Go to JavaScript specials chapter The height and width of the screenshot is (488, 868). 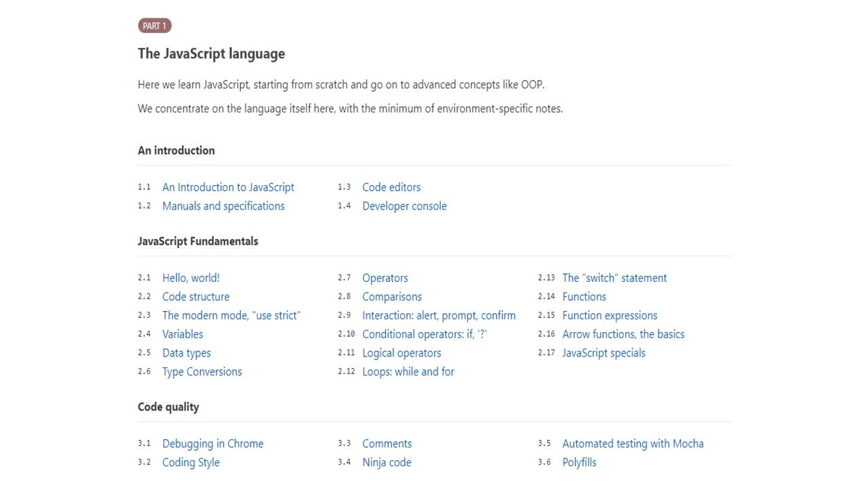coord(604,353)
